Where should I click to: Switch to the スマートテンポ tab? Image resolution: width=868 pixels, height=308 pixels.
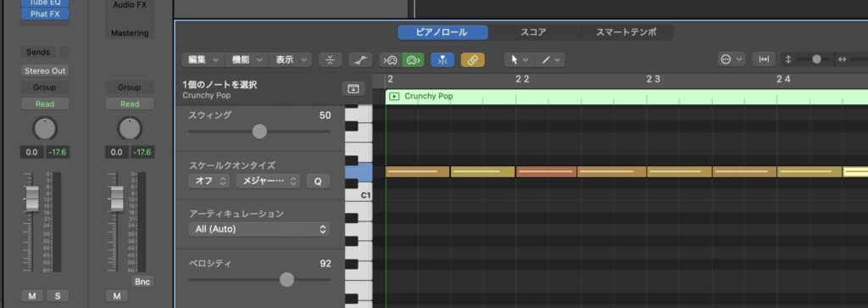pyautogui.click(x=626, y=32)
